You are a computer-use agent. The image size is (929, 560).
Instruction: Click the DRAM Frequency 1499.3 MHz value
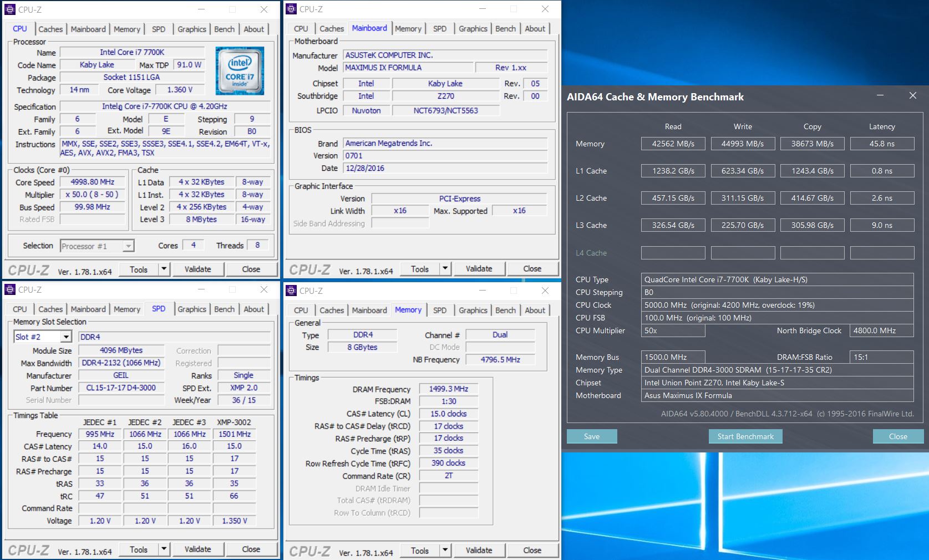pos(449,389)
